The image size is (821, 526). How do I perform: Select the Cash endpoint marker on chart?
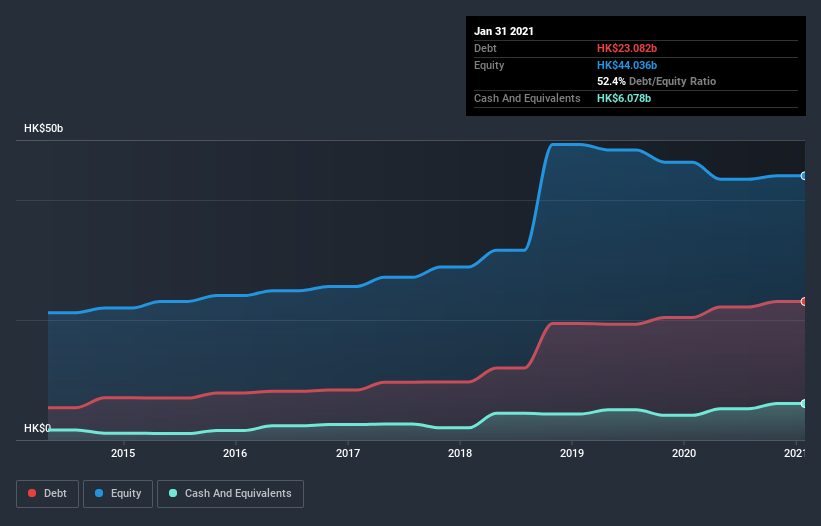(804, 404)
